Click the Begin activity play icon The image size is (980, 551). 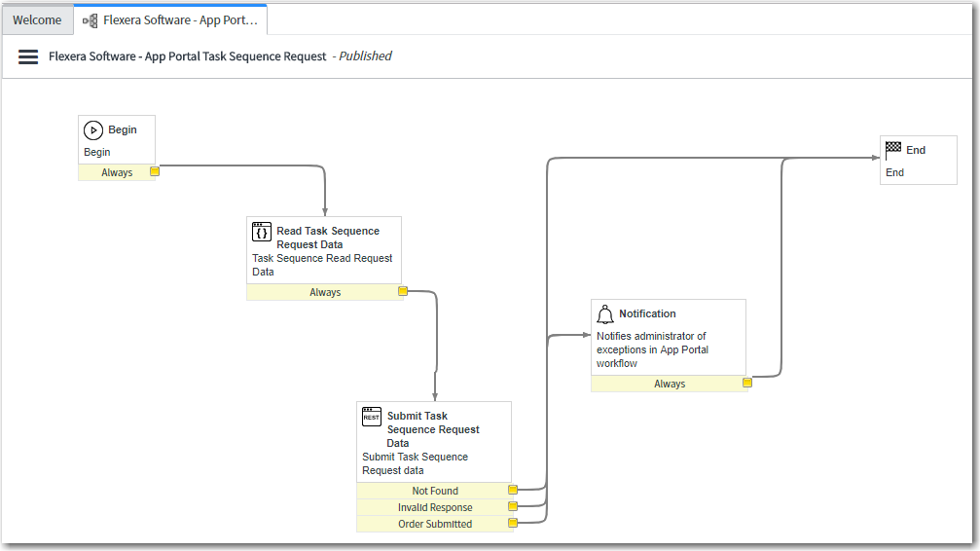pyautogui.click(x=93, y=130)
